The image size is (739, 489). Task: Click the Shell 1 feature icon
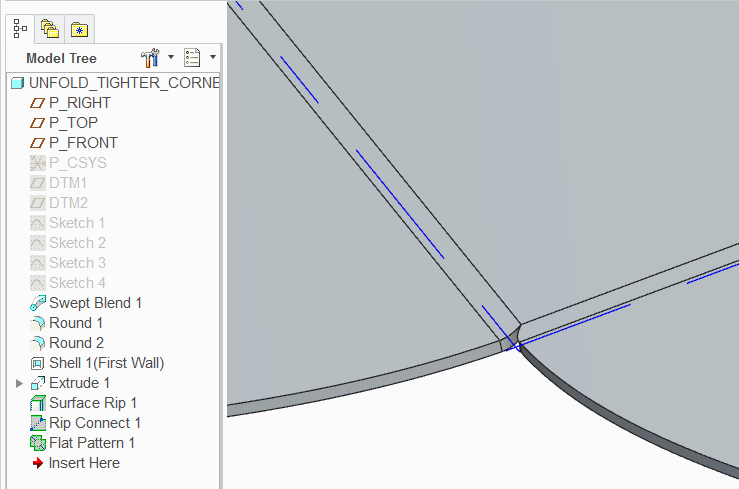click(x=37, y=364)
